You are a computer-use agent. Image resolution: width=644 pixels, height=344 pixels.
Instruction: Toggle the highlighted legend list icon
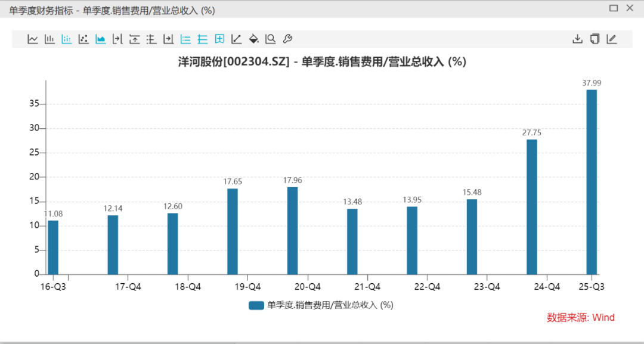click(185, 39)
